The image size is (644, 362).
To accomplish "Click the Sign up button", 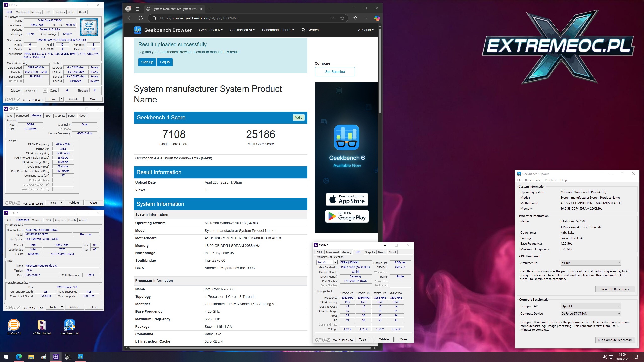I will [147, 62].
